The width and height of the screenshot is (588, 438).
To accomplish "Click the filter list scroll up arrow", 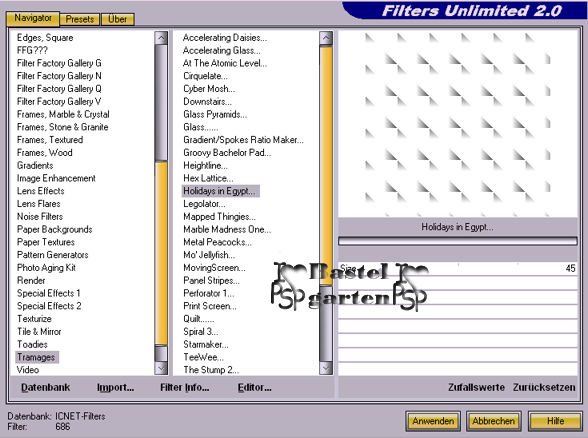I will pyautogui.click(x=326, y=38).
